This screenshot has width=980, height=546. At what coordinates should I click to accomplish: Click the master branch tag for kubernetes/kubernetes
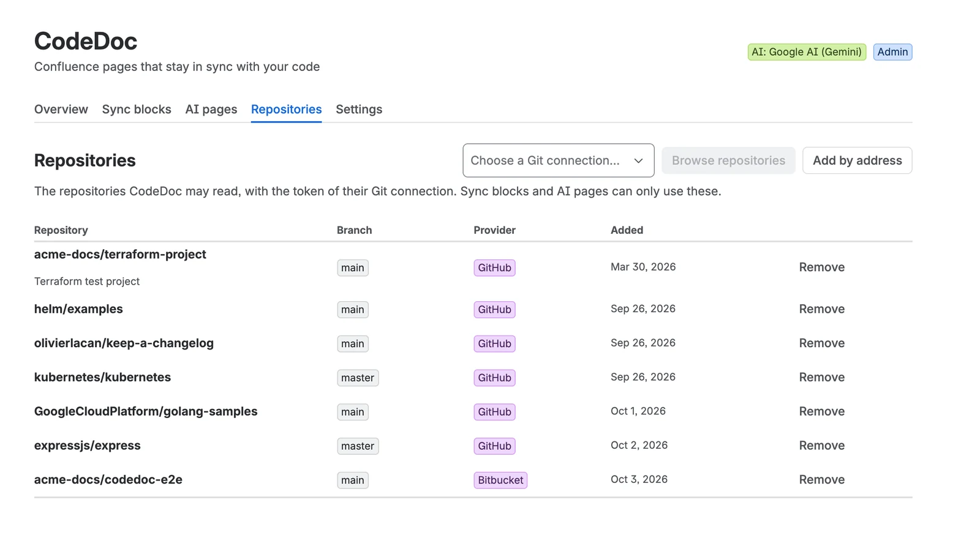click(x=358, y=378)
